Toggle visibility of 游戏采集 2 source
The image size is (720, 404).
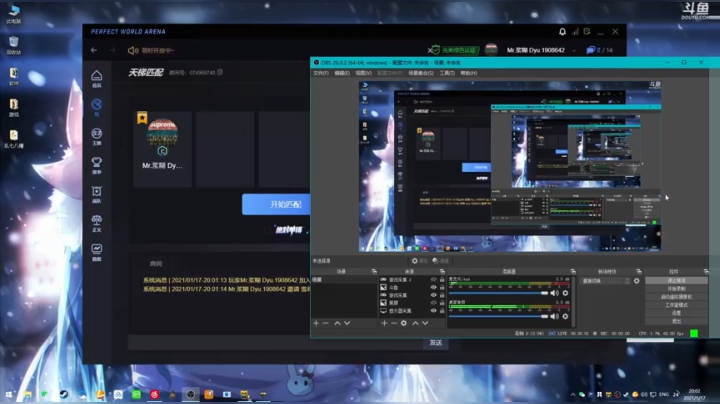click(x=433, y=280)
